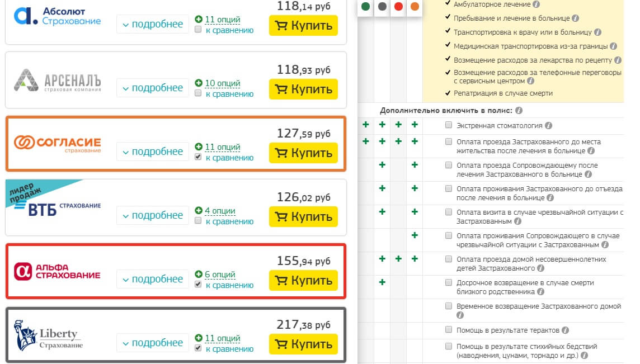Click Абсолют Страхование logo
This screenshot has height=364, width=640.
coord(58,16)
